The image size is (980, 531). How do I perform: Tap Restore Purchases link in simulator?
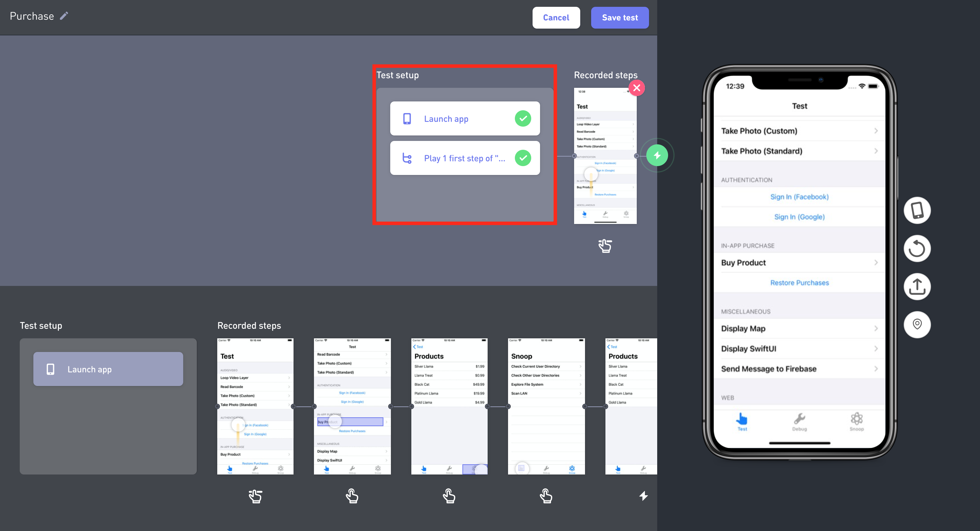click(x=799, y=283)
